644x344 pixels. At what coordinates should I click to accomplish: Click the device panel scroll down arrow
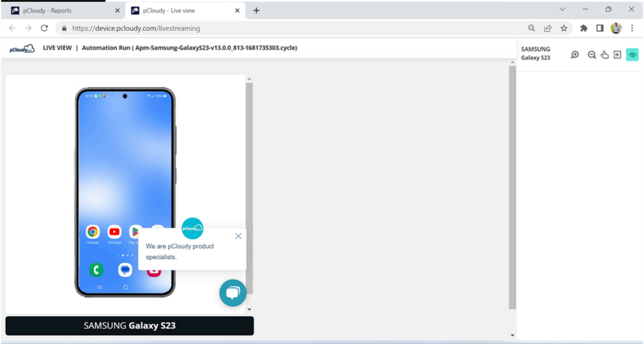(249, 309)
